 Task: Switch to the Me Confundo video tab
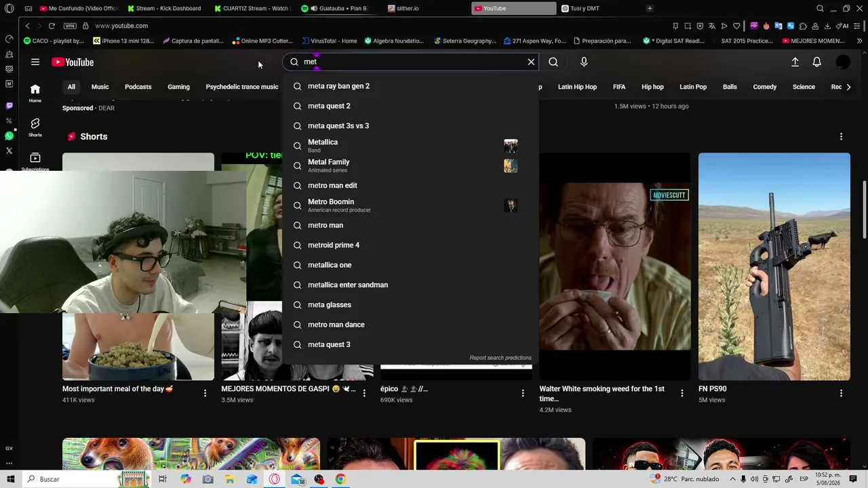click(x=79, y=9)
